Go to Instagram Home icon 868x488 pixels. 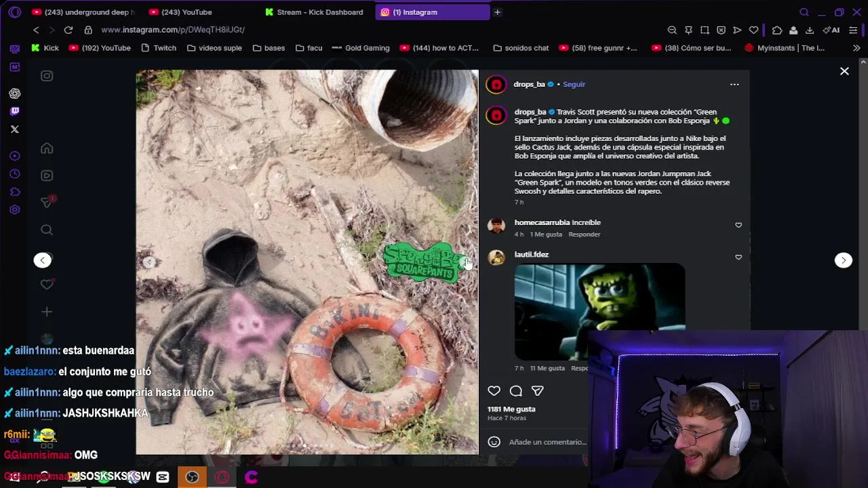(x=47, y=148)
